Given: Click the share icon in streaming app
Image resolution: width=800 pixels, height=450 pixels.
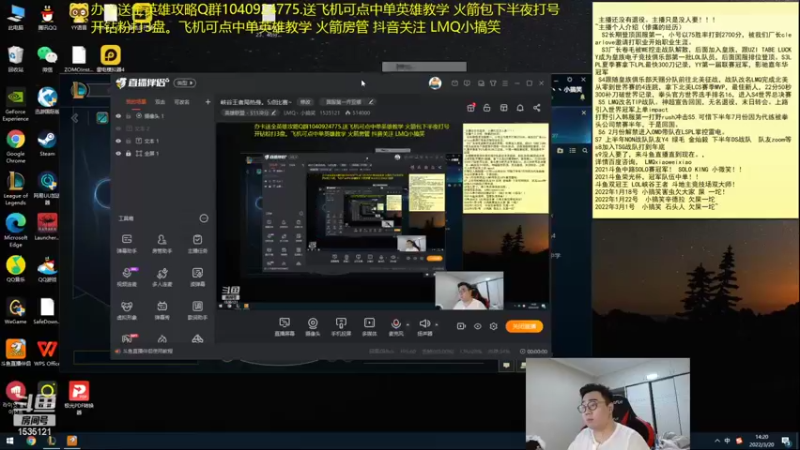Looking at the screenshot, I should [537, 108].
